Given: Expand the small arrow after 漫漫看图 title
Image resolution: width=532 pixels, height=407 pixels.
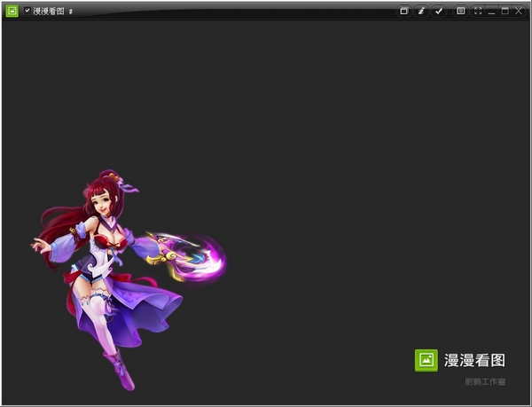Looking at the screenshot, I should coord(71,12).
